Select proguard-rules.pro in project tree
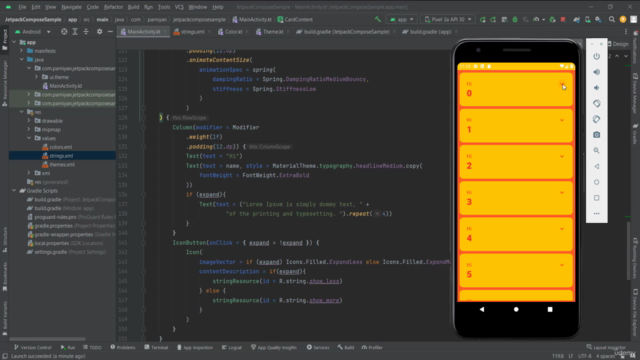Viewport: 640px width, 360px height. pos(55,217)
